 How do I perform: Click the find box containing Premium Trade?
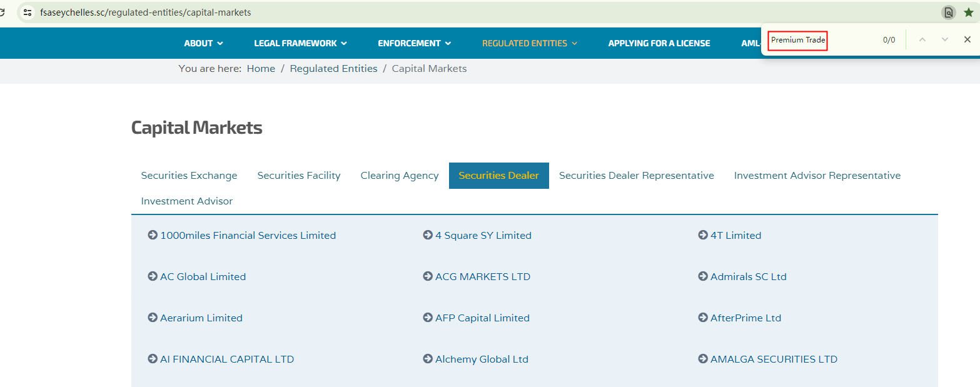coord(798,40)
